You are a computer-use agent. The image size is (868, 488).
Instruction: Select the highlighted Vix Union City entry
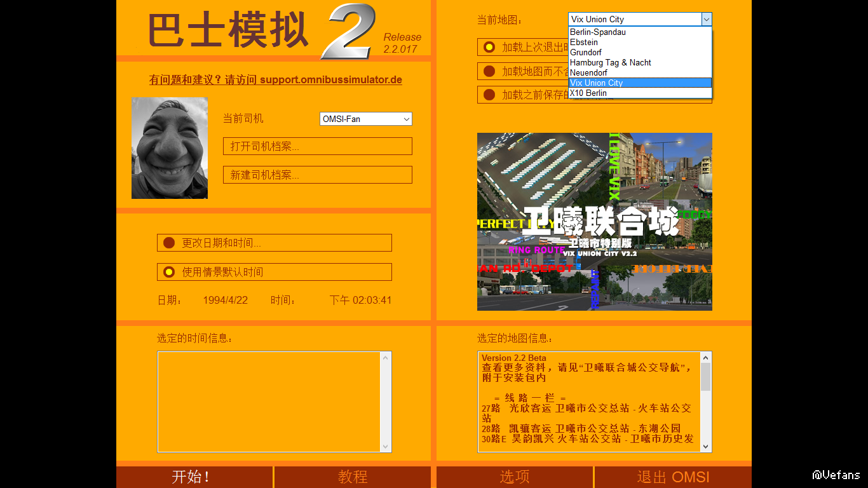click(640, 83)
